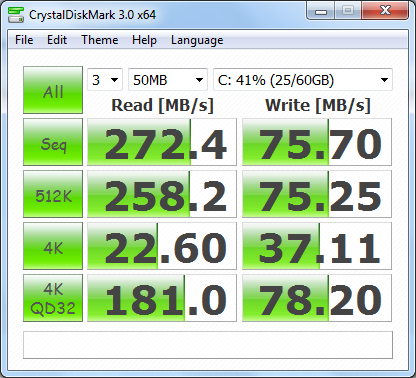The height and width of the screenshot is (378, 416).
Task: Click the empty comment field at bottom
Action: point(208,345)
